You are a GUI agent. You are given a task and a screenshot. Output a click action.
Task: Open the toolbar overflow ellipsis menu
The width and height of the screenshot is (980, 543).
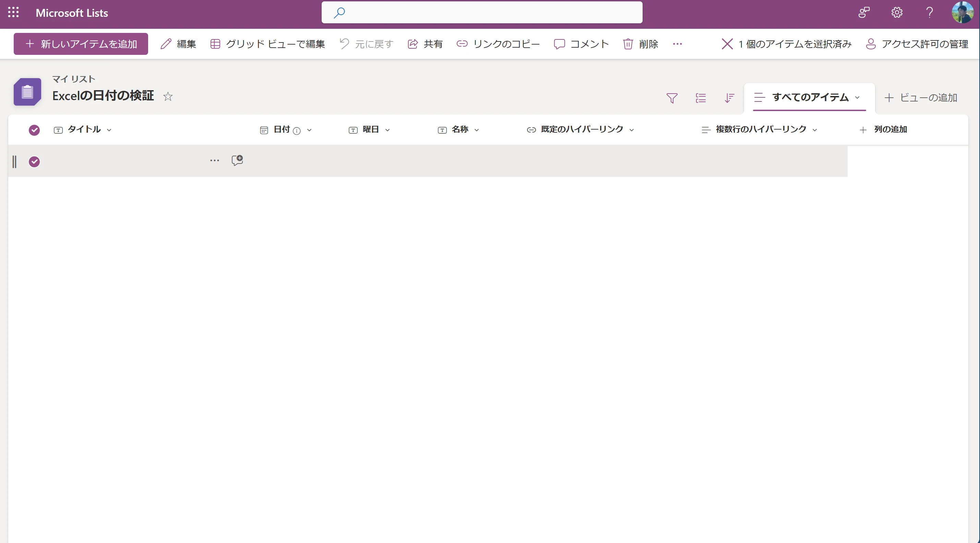(x=677, y=44)
